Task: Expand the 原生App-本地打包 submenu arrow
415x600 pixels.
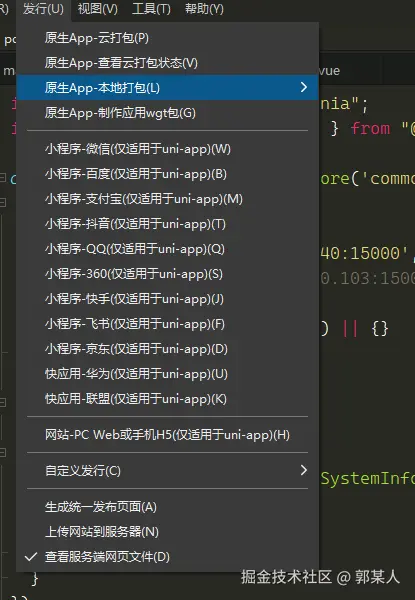Action: pyautogui.click(x=304, y=87)
